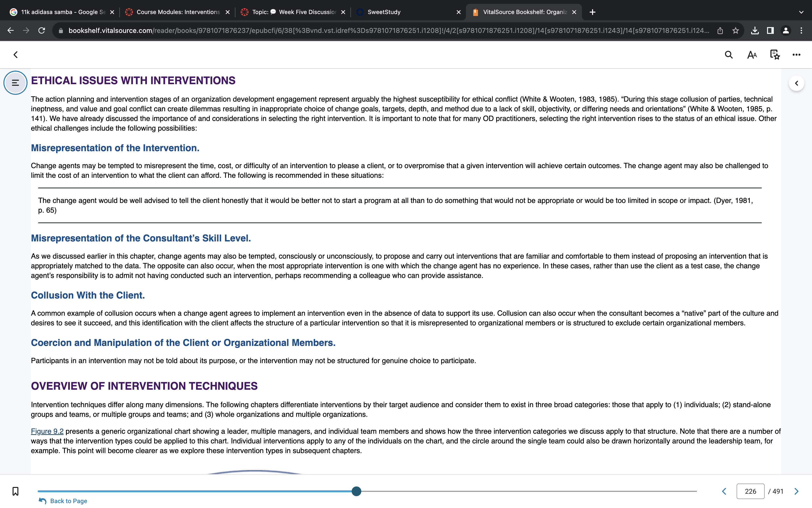Click the Dyer, 1981 block quote
The height and width of the screenshot is (508, 812).
click(400, 205)
